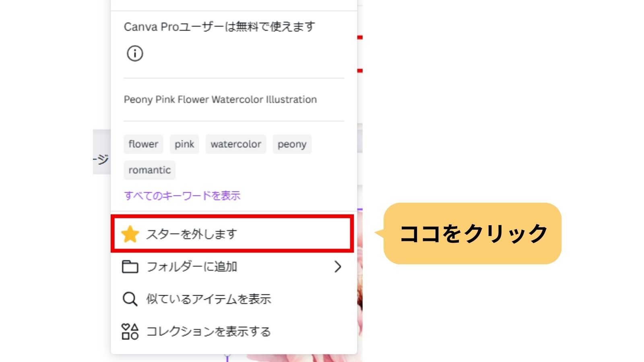The height and width of the screenshot is (362, 644).
Task: Click すべてのキーワードを表示 link
Action: 182,196
